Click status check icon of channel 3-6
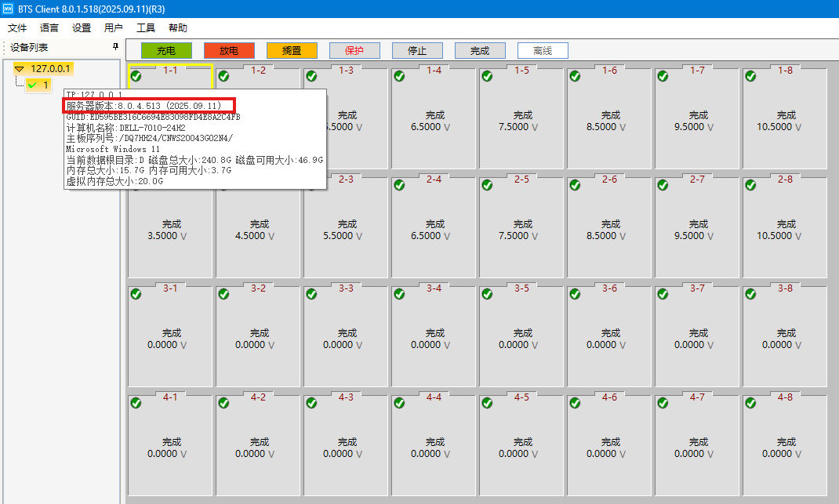 (575, 294)
